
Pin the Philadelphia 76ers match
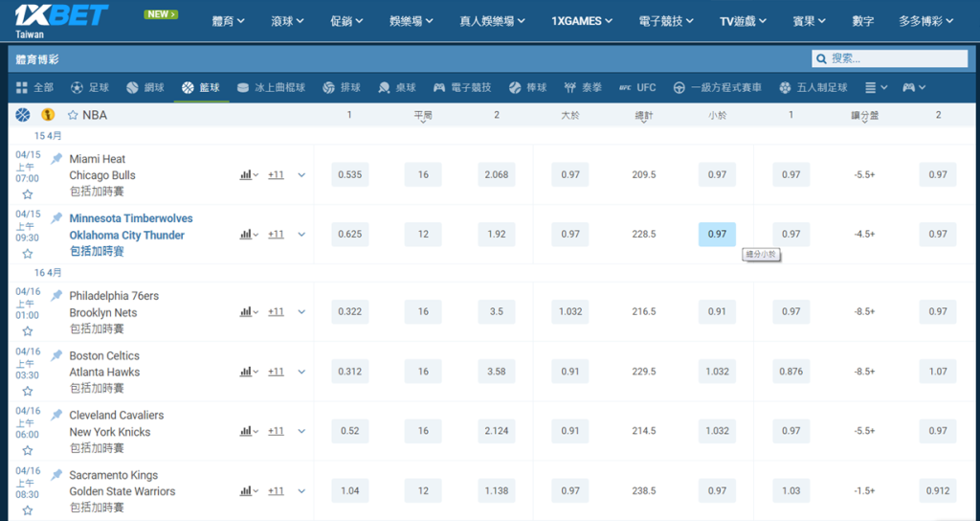click(x=56, y=295)
